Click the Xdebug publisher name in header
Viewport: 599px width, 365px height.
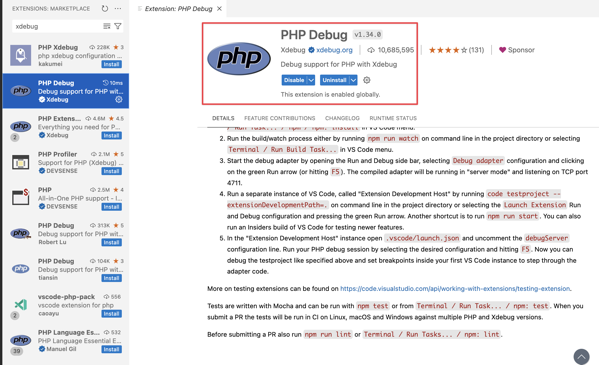point(293,50)
